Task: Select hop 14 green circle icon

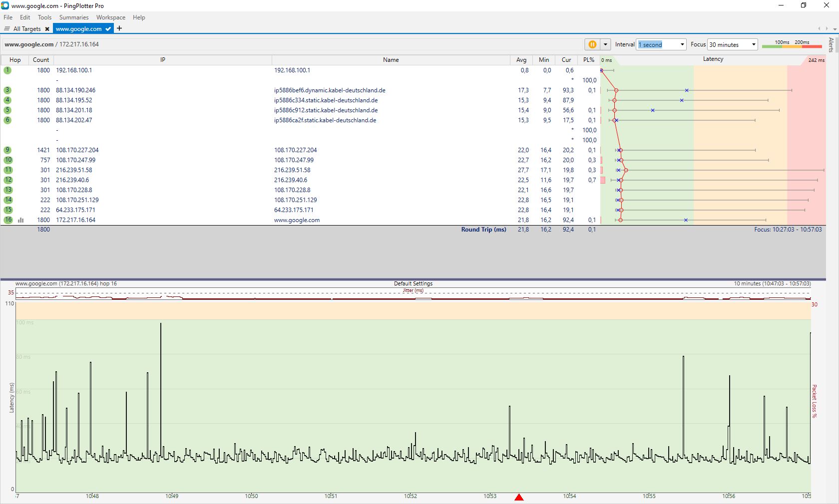Action: [8, 200]
